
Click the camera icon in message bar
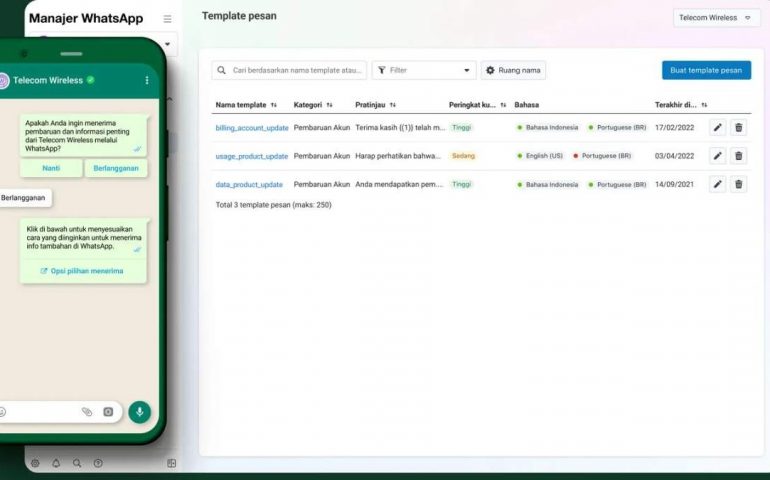click(108, 411)
